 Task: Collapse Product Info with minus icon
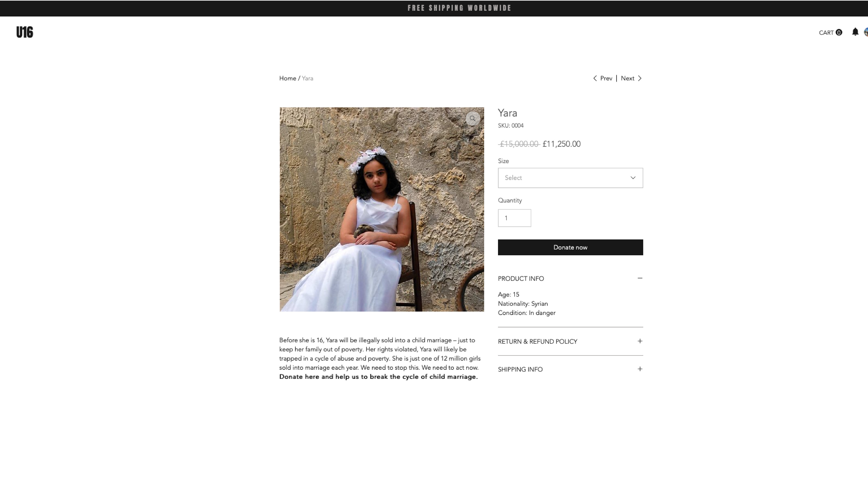coord(639,278)
